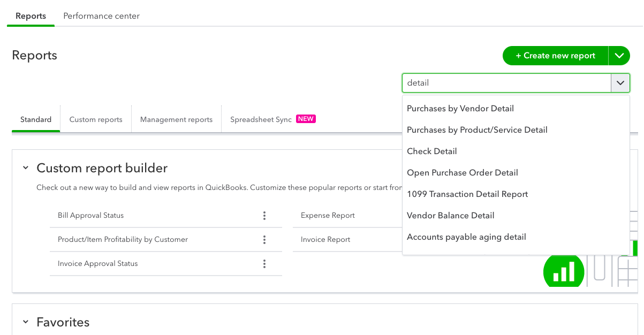644x335 pixels.
Task: Collapse the Custom report builder section
Action: click(25, 168)
